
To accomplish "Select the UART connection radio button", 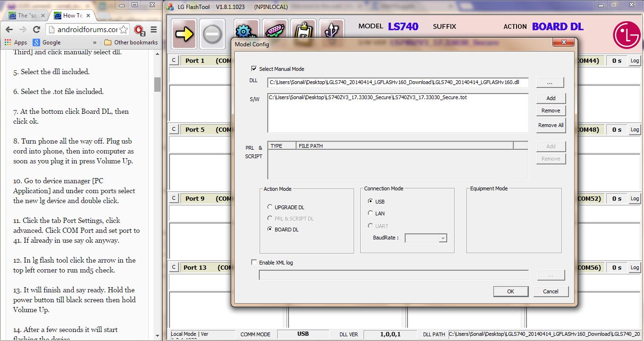I will point(370,226).
